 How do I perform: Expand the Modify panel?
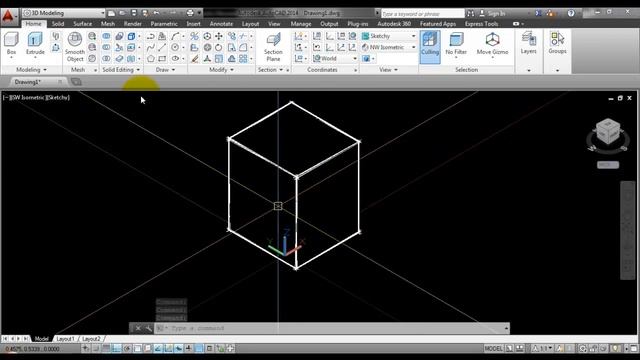tap(221, 70)
